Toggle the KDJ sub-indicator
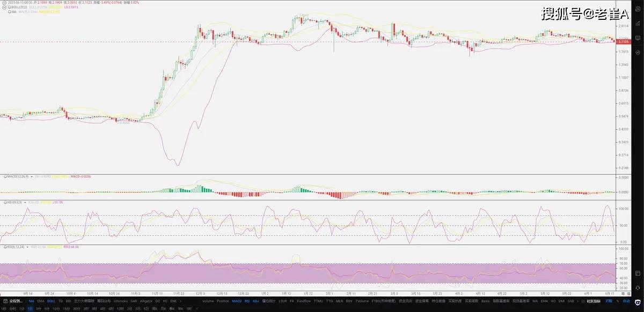The width and height of the screenshot is (644, 312). pos(256,301)
